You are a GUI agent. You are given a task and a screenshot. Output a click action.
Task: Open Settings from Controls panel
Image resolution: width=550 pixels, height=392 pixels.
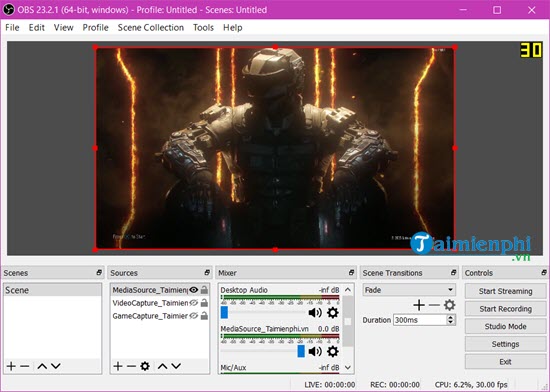click(x=505, y=344)
